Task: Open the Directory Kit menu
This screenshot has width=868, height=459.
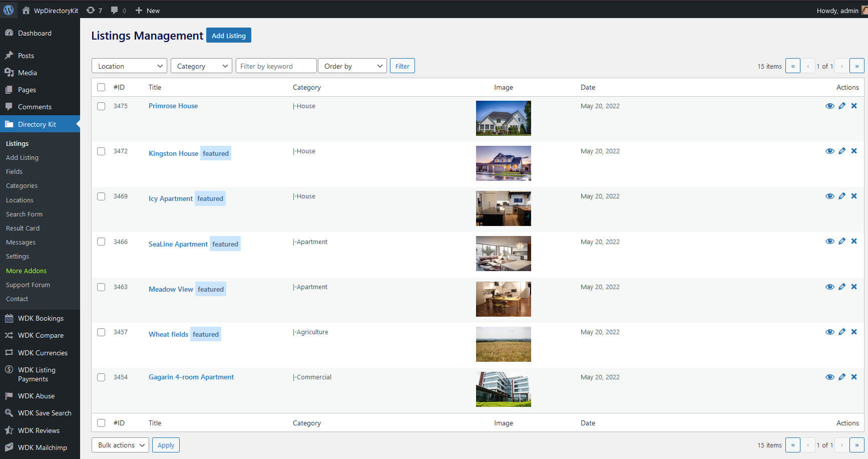Action: pos(40,124)
